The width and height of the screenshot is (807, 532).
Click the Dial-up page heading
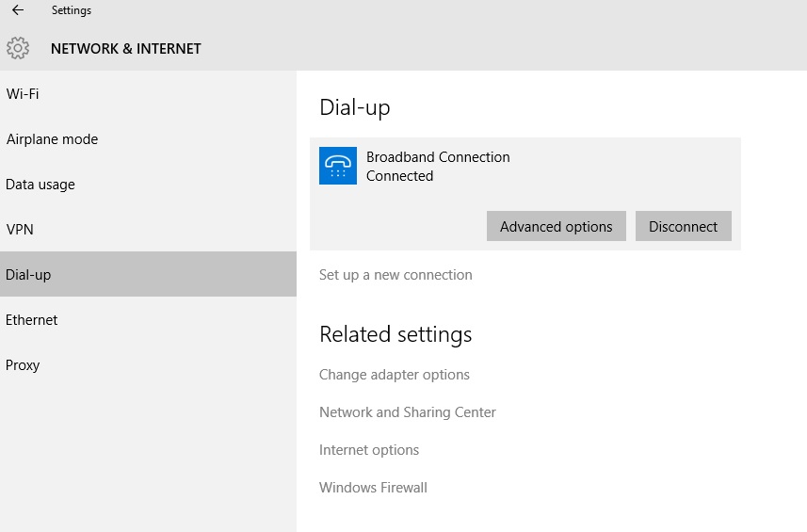point(355,108)
